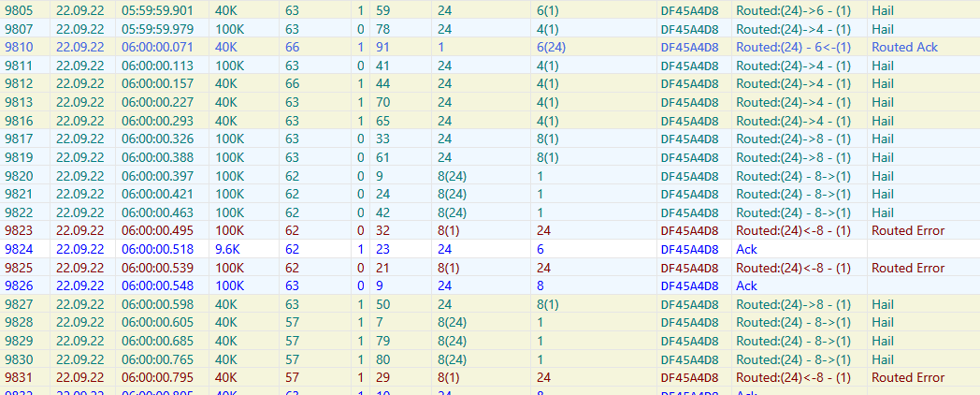Click timestamp 06:00:00.548
Viewport: 980px width, 395px height.
157,286
